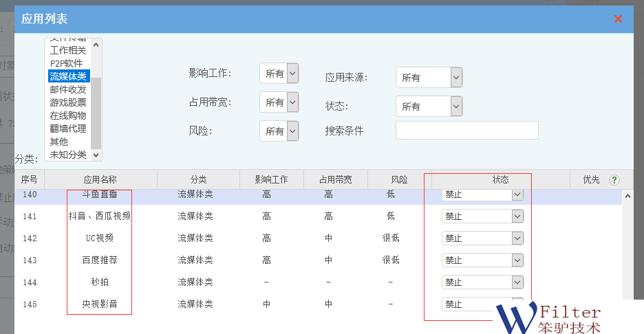Open the 应用来源 dropdown
The height and width of the screenshot is (334, 644).
[x=428, y=78]
